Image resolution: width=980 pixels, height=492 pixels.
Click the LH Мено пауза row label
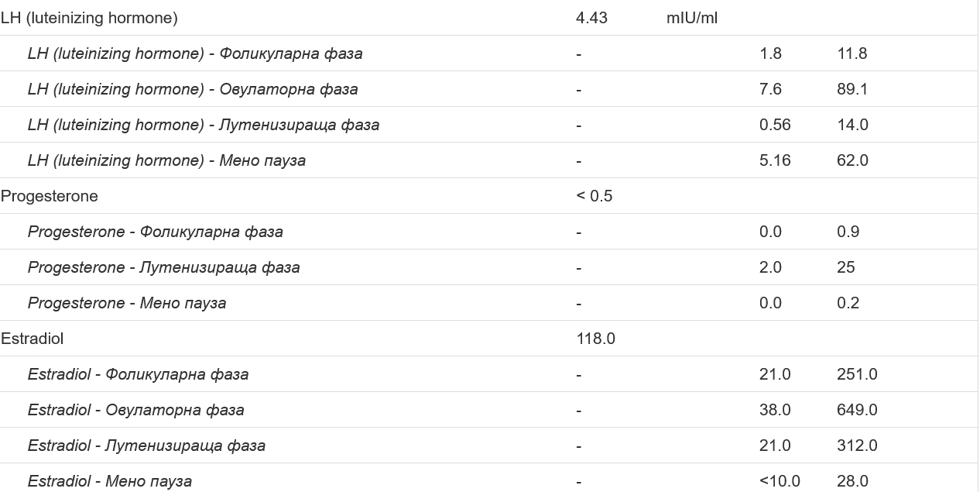coord(166,160)
